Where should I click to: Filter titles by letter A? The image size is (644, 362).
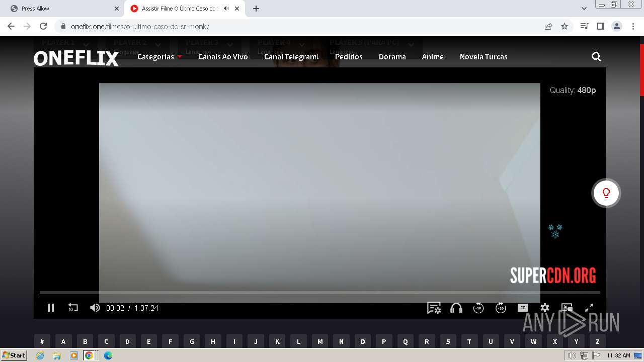click(63, 341)
